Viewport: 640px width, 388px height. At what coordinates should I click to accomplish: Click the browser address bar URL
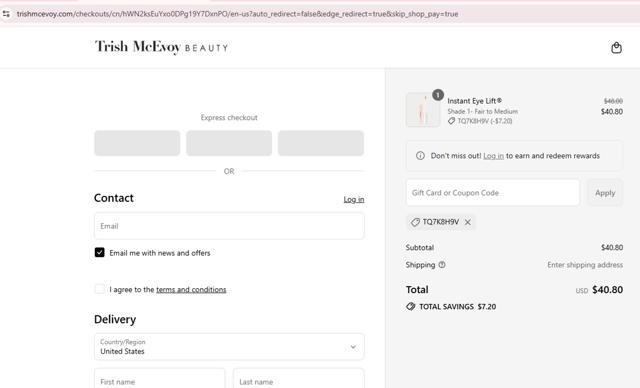click(x=237, y=14)
